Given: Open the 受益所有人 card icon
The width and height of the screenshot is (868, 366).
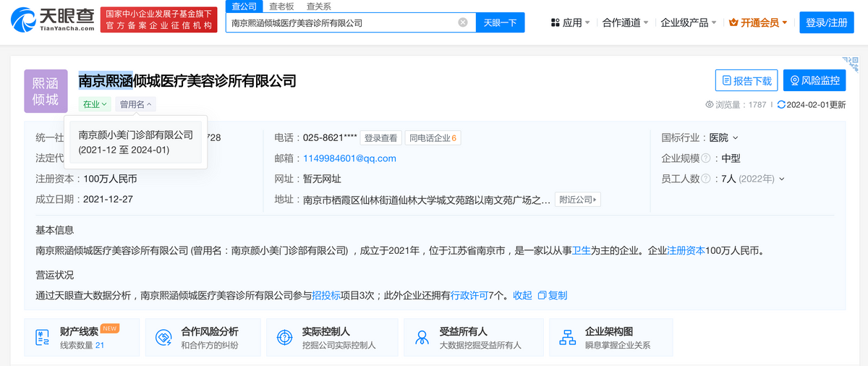Looking at the screenshot, I should pos(422,337).
